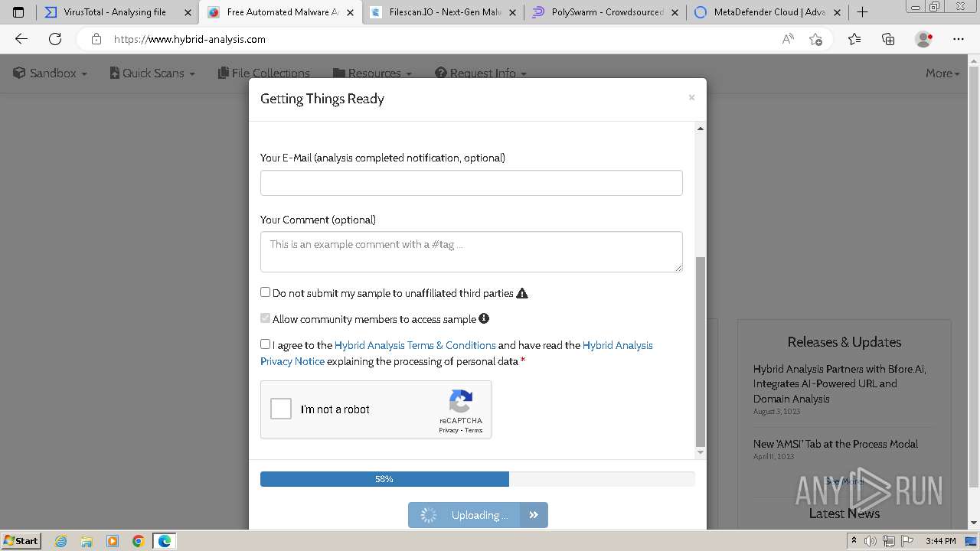
Task: Click the Your E-Mail input field
Action: click(472, 183)
